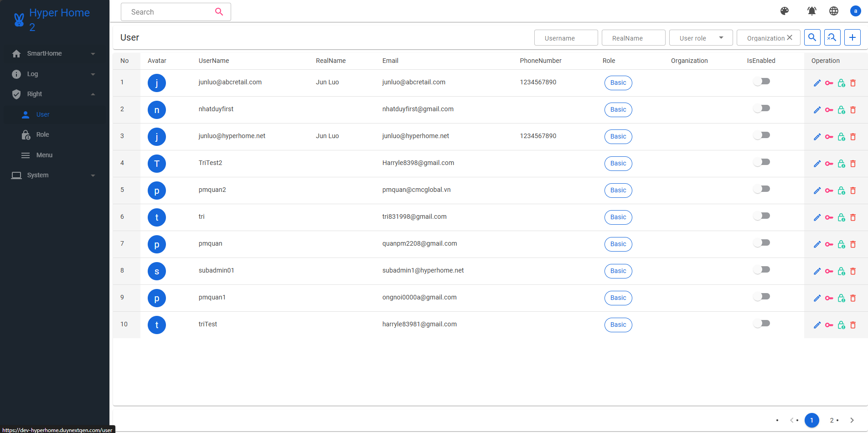Image resolution: width=868 pixels, height=433 pixels.
Task: Click the avatar of subadmin01
Action: coord(157,271)
